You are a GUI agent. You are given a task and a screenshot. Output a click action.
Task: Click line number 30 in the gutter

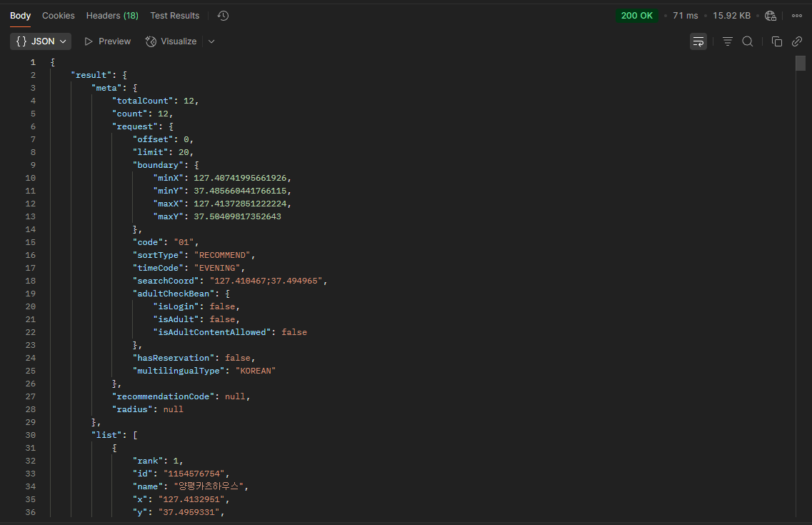tap(31, 435)
